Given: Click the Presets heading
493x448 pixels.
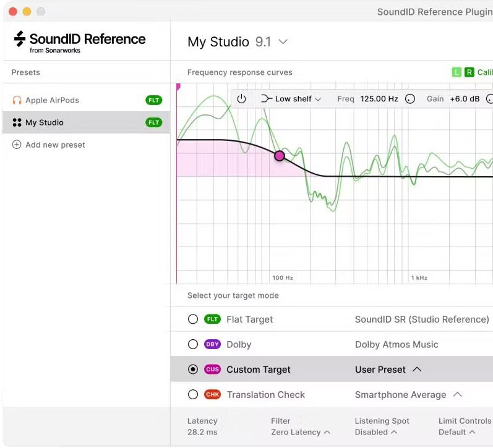Looking at the screenshot, I should coord(26,72).
